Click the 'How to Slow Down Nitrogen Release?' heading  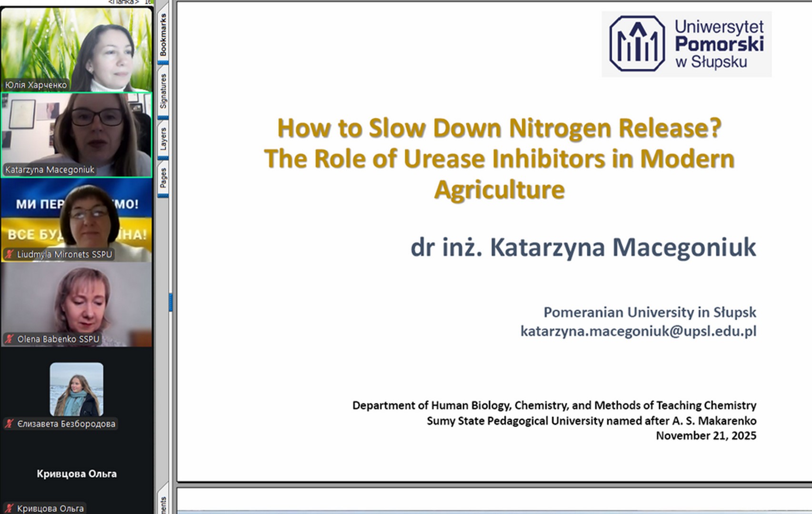499,128
